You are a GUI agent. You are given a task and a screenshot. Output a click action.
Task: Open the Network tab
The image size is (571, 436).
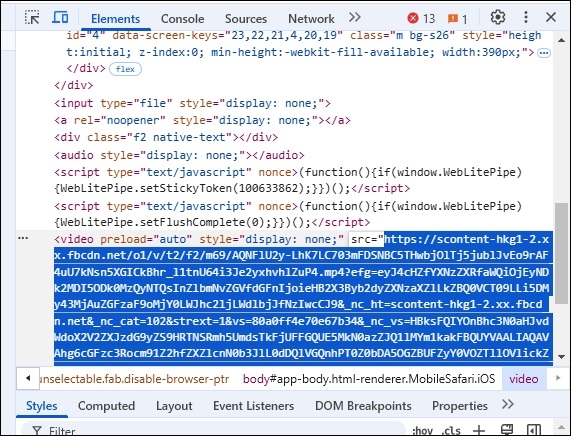311,19
